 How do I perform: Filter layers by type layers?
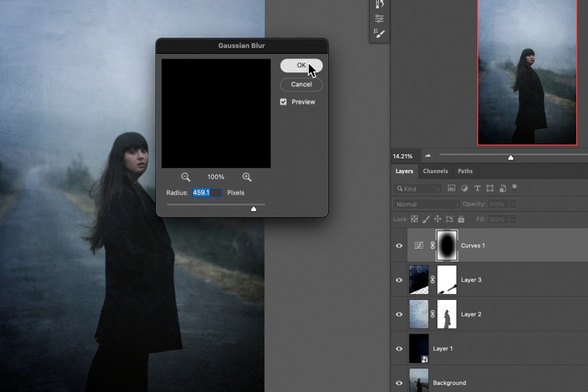[x=477, y=188]
